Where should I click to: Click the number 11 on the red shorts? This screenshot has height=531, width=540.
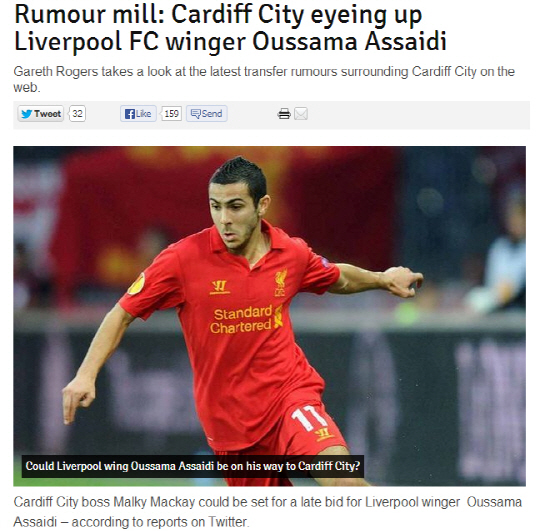click(x=308, y=417)
